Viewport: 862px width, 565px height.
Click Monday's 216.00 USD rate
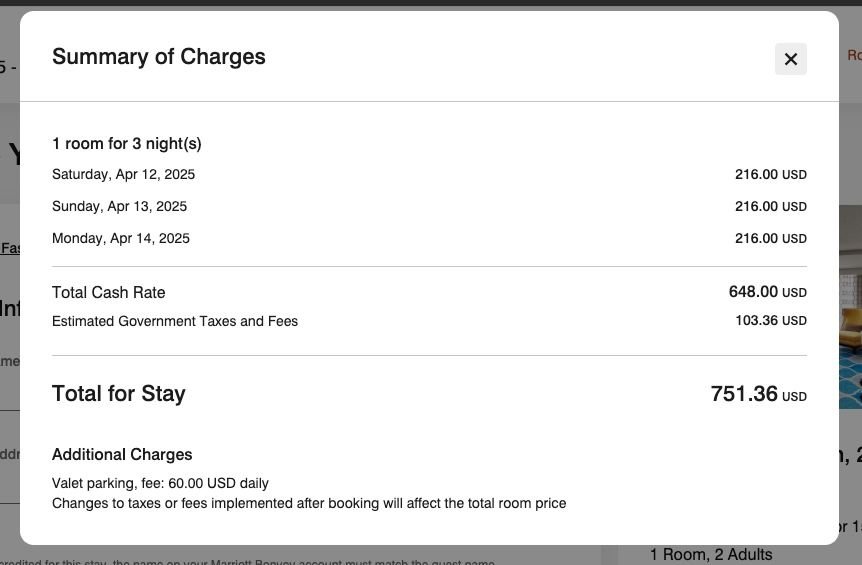coord(770,239)
